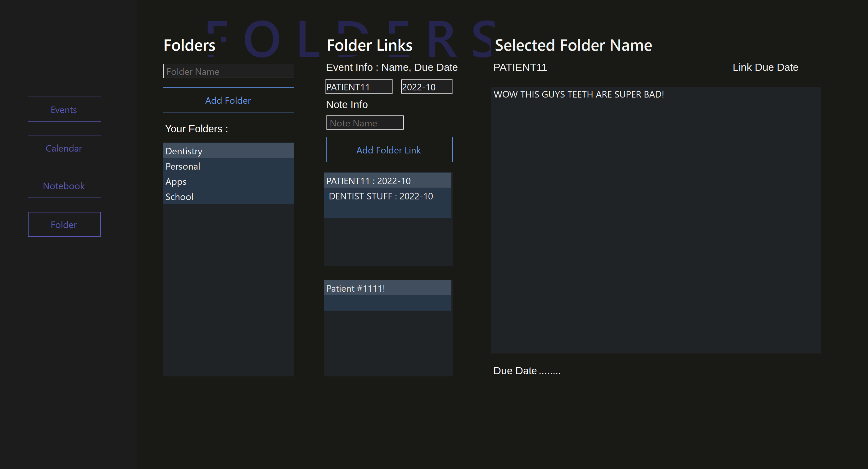
Task: Click the Add Folder button
Action: [x=228, y=100]
